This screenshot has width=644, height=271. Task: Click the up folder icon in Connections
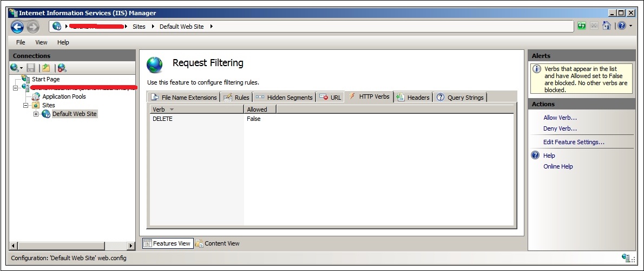pos(45,68)
